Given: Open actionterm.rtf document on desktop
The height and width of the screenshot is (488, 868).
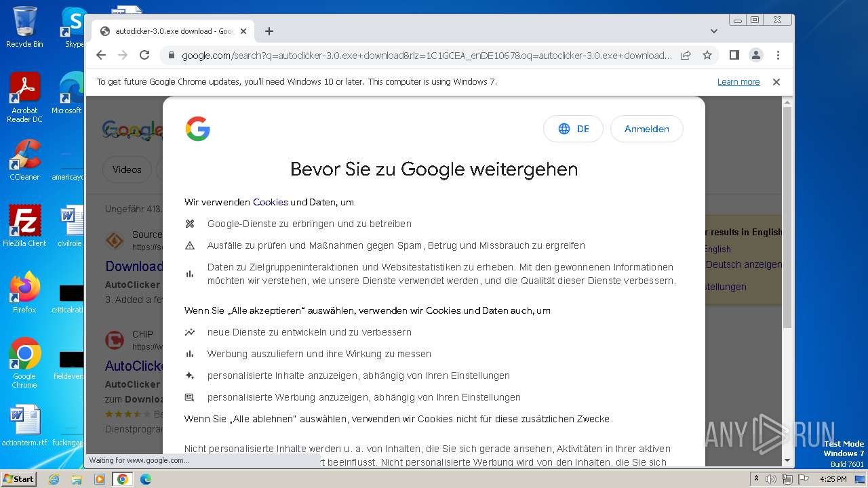Looking at the screenshot, I should [24, 426].
